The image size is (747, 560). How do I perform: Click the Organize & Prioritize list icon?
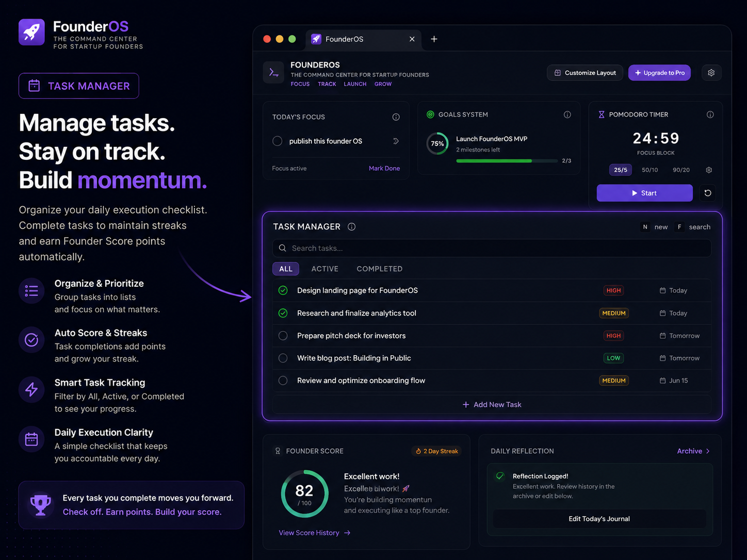31,291
